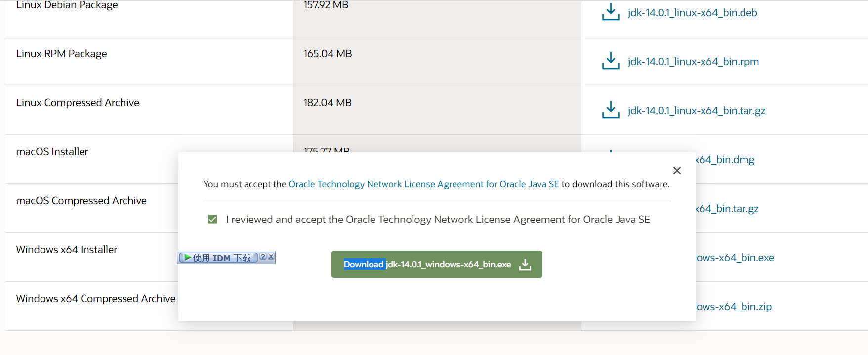Click download icon for linux-x64_bin.tar.gz
Viewport: 868px width, 355px height.
tap(611, 110)
